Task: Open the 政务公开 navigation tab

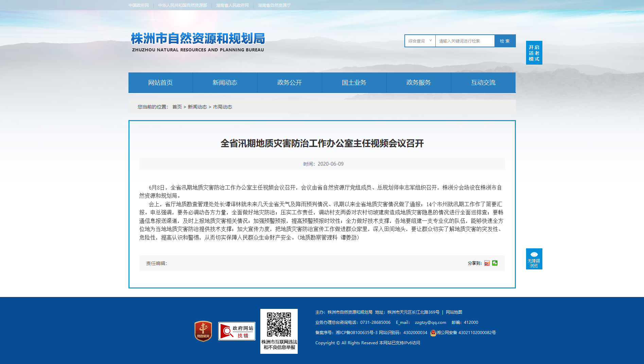Action: (290, 82)
